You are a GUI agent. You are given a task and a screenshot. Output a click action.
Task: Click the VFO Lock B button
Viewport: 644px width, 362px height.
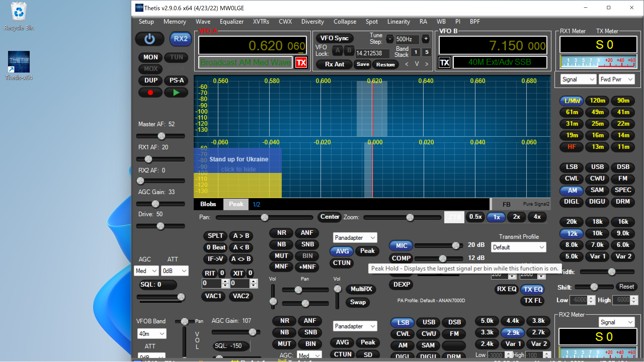pos(349,50)
